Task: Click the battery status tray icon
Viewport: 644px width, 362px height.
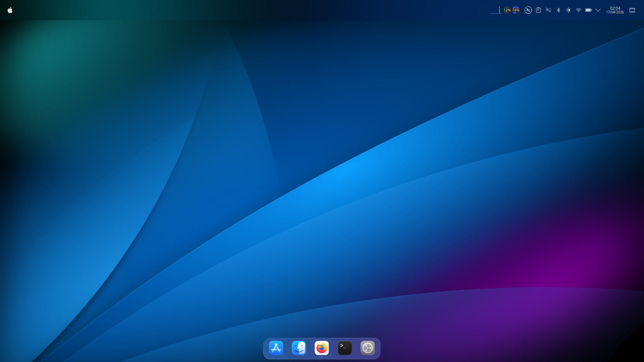Action: [x=588, y=10]
